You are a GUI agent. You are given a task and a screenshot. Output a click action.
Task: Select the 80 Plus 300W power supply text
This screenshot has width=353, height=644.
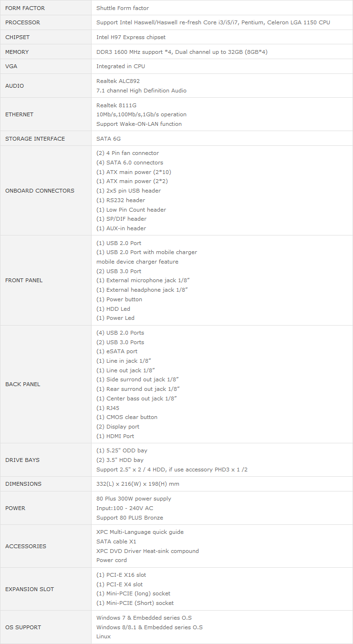(x=134, y=499)
